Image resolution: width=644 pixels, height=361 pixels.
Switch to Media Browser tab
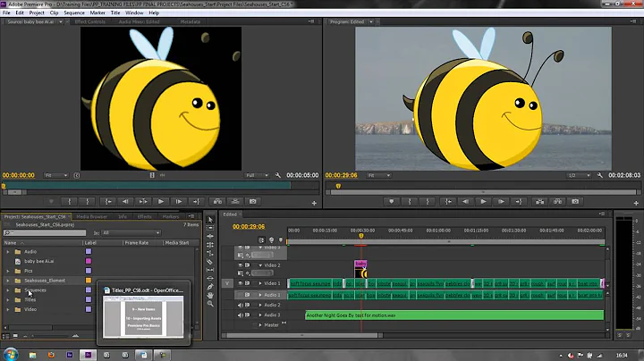point(91,216)
